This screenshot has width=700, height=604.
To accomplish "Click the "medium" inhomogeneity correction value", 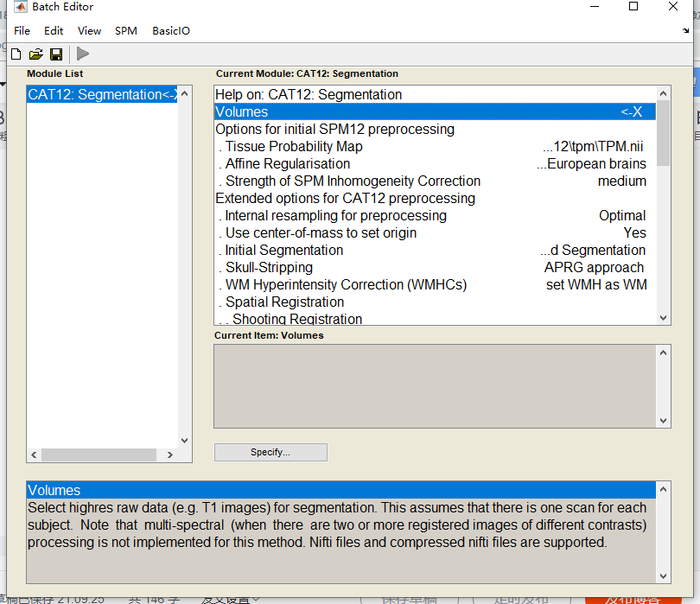I will point(622,181).
